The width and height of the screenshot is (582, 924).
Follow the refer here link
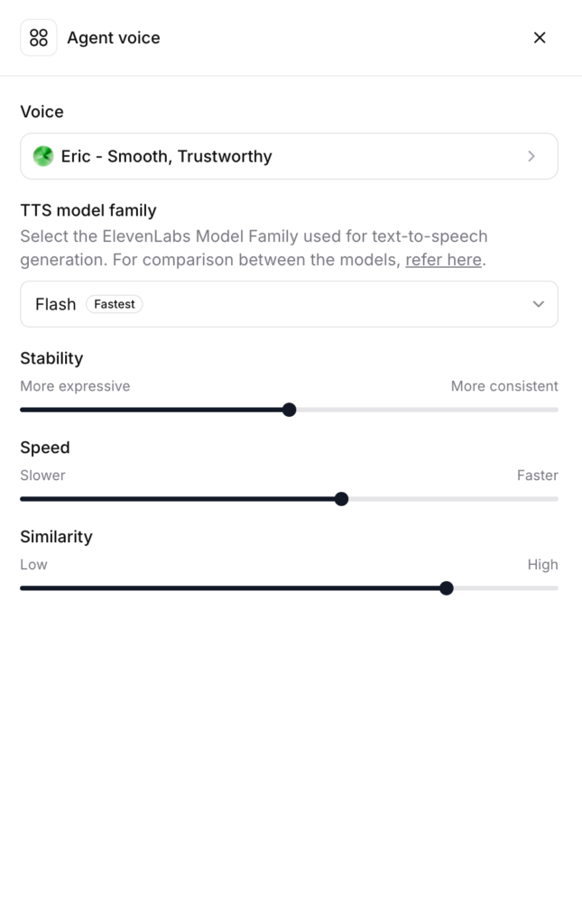pyautogui.click(x=444, y=260)
